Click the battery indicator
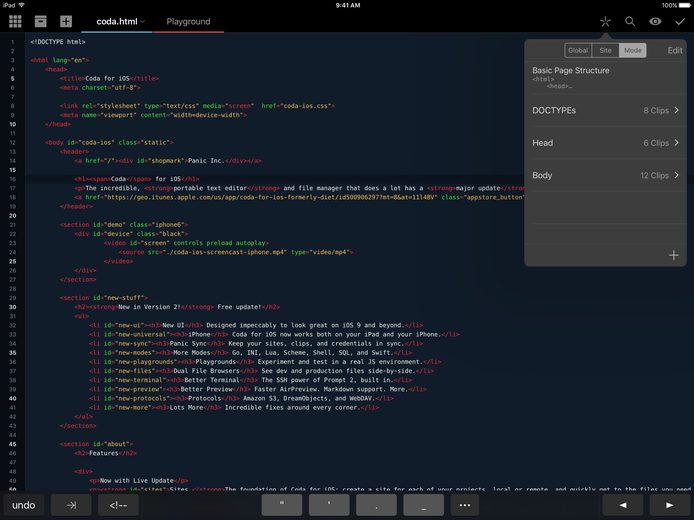 pyautogui.click(x=684, y=5)
